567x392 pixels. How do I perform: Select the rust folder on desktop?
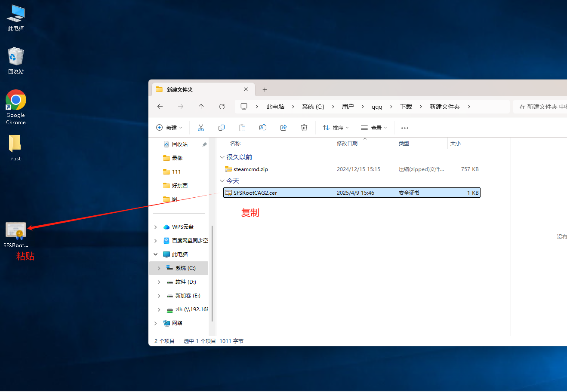click(x=16, y=148)
